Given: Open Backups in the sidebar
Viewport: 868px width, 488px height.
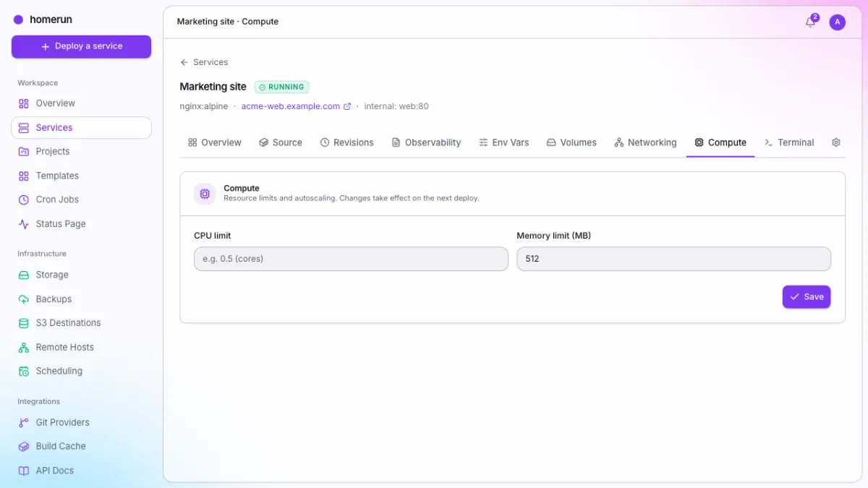Looking at the screenshot, I should click(x=81, y=299).
